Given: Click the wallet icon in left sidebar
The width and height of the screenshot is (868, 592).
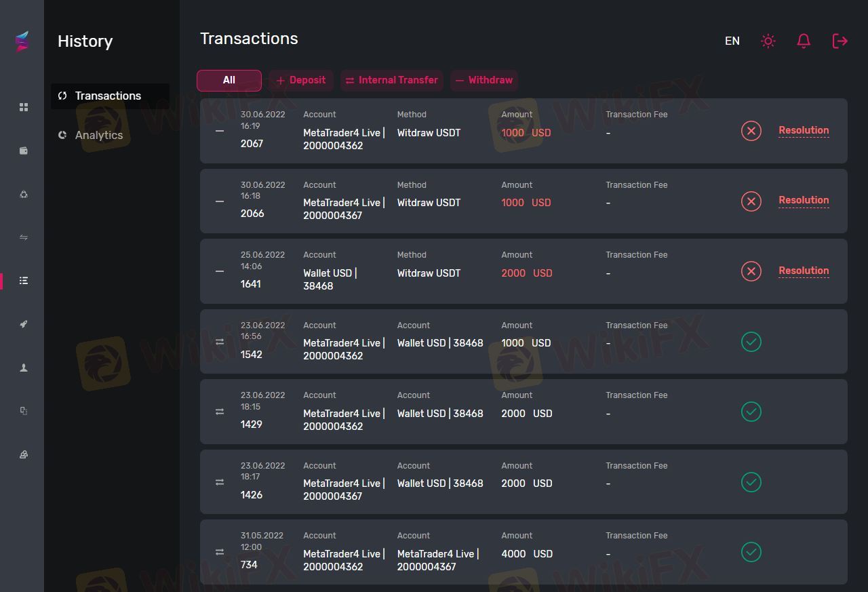Looking at the screenshot, I should (x=24, y=151).
